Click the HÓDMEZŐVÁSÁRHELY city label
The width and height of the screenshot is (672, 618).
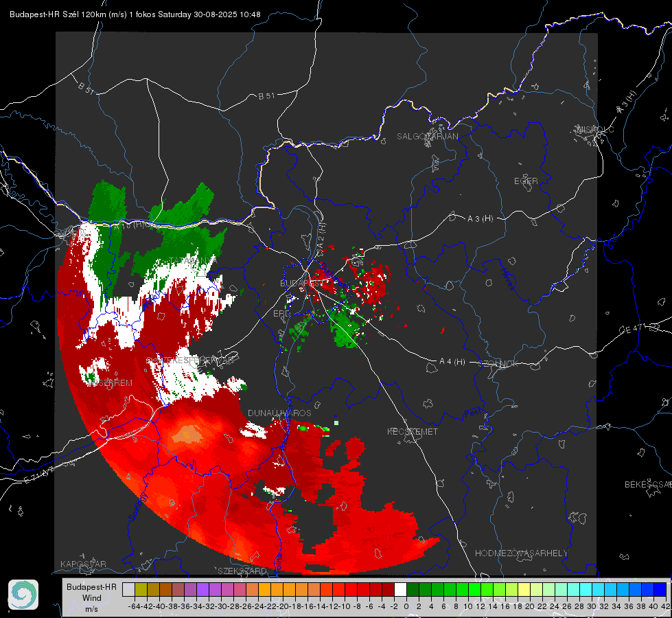click(x=522, y=553)
